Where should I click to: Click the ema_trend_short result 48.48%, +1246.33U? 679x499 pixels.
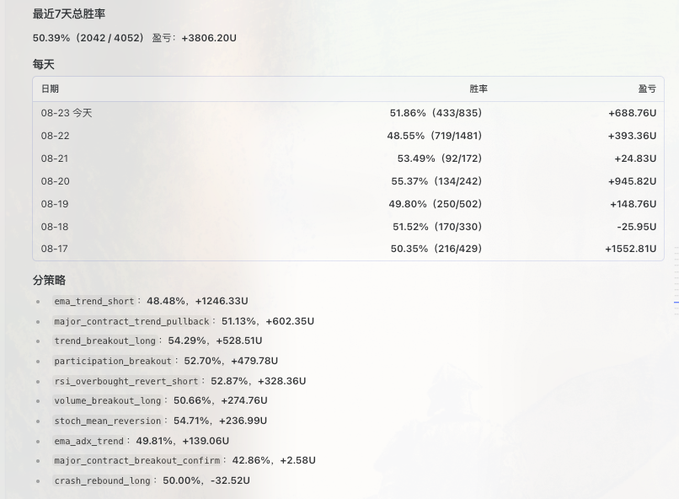click(197, 301)
